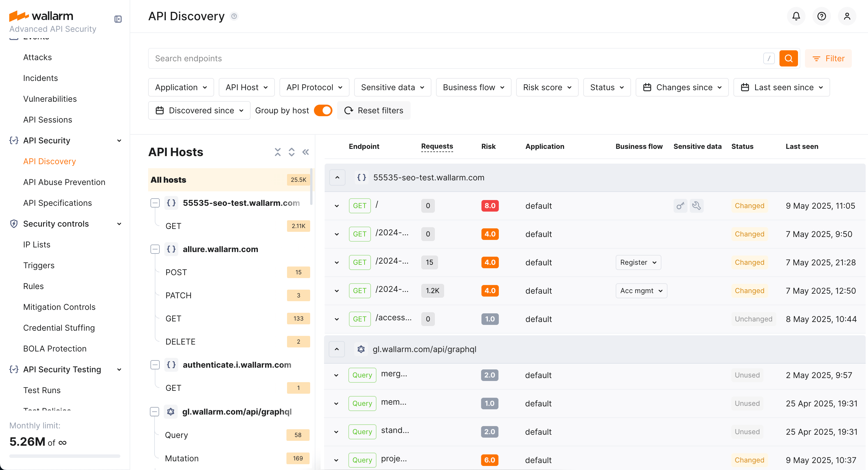The height and width of the screenshot is (470, 868).
Task: Collapse the API Hosts sidebar with double-chevron icon
Action: click(x=305, y=152)
